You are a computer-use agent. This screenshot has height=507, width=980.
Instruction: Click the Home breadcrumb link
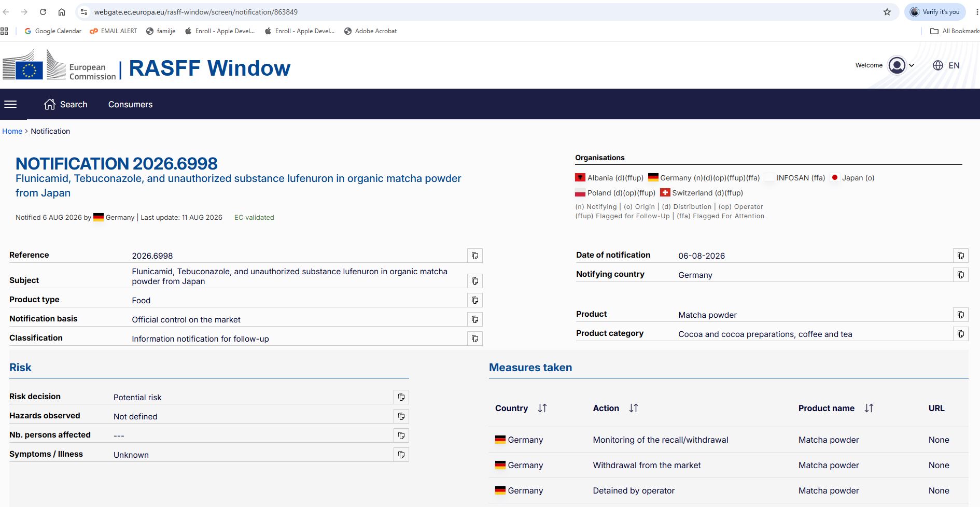coord(12,131)
